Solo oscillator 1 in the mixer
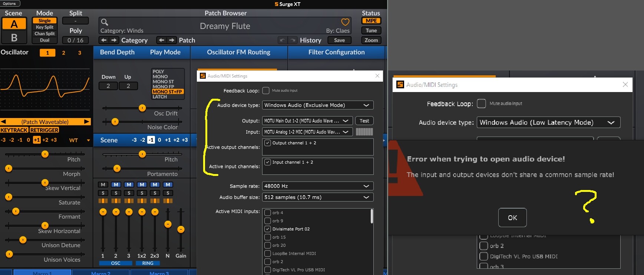644x275 pixels. (103, 193)
